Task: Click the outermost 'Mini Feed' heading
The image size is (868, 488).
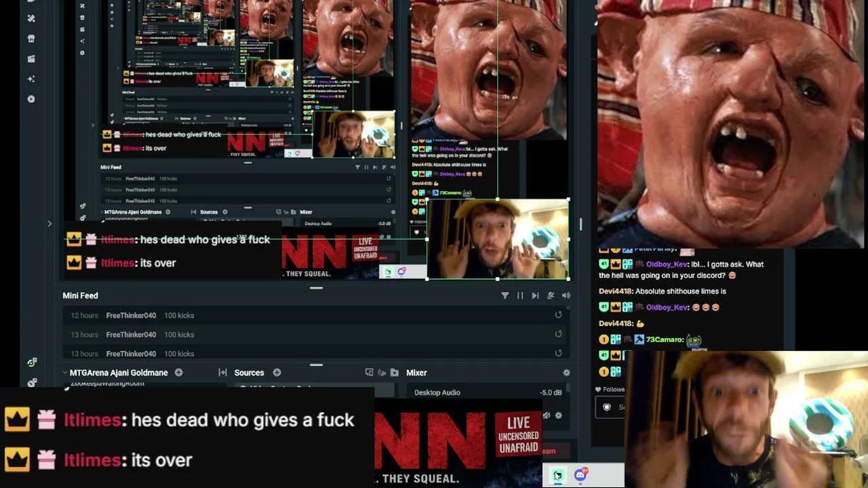Action: pyautogui.click(x=80, y=296)
